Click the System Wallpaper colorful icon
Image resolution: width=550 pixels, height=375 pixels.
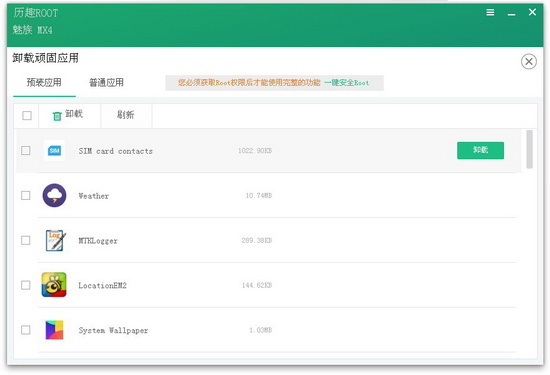point(54,330)
